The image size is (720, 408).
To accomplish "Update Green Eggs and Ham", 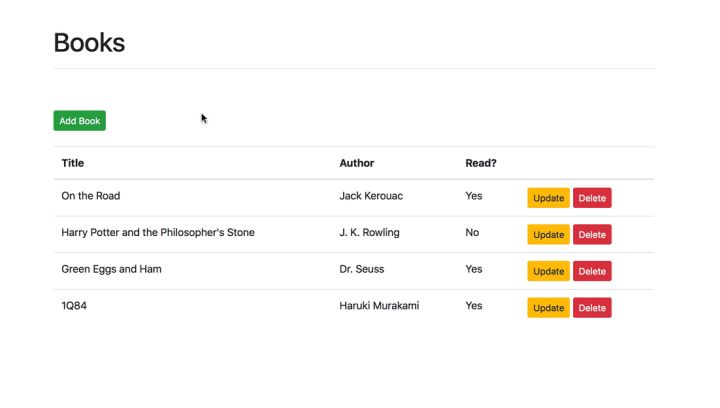I will coord(548,271).
